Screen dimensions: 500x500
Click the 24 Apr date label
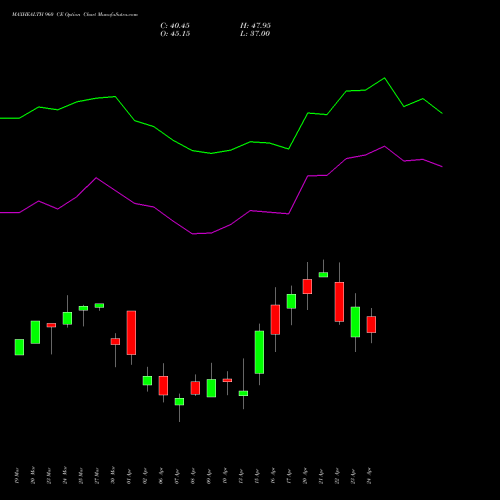(x=369, y=476)
